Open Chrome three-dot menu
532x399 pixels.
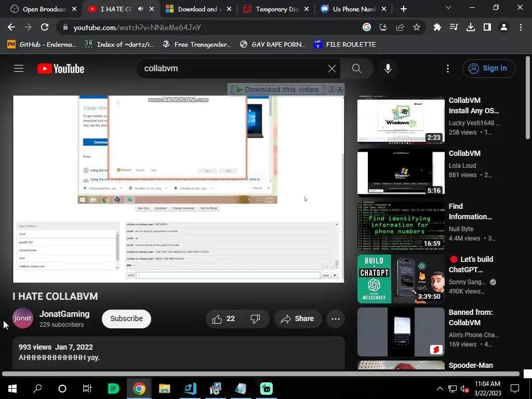click(521, 27)
